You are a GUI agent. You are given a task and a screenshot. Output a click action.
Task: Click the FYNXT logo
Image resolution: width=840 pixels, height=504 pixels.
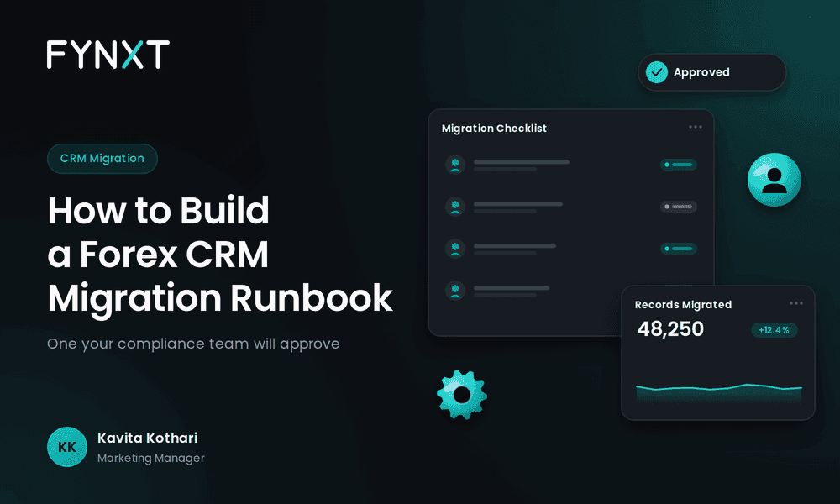tap(108, 55)
